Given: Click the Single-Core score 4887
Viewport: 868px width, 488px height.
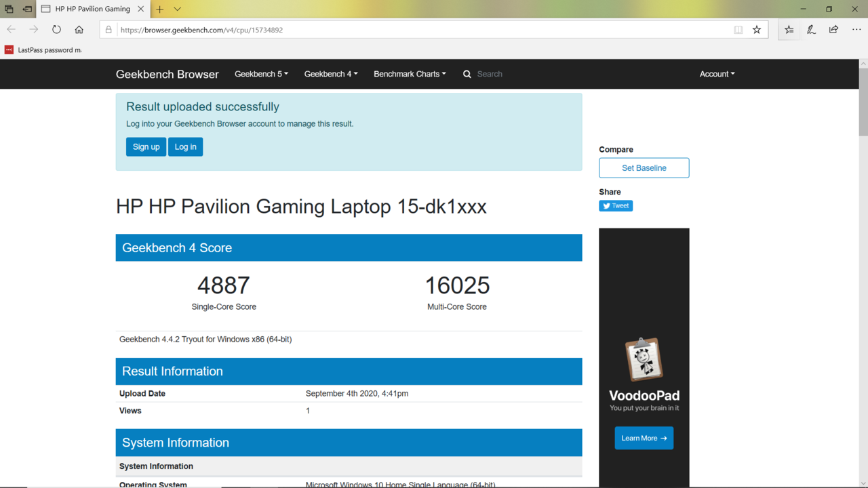Looking at the screenshot, I should click(x=224, y=285).
